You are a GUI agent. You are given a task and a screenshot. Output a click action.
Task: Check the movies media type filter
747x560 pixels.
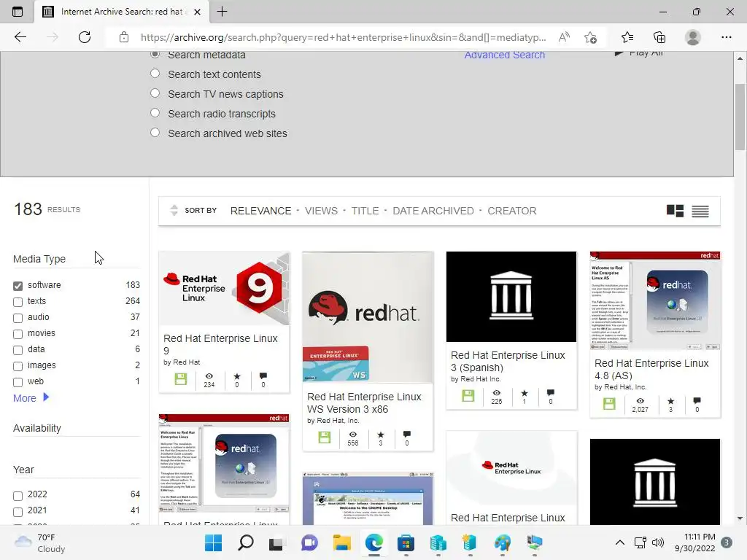[18, 334]
